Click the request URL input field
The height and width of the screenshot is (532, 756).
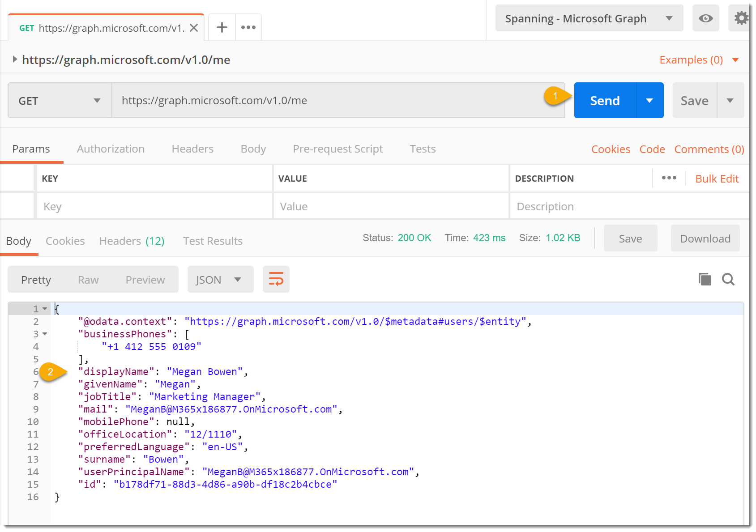click(x=338, y=101)
